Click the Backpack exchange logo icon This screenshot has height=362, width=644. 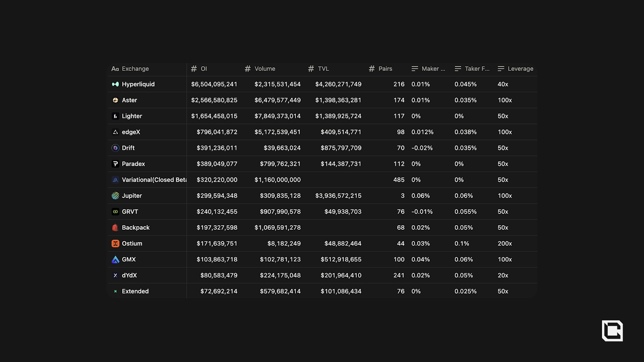(115, 228)
